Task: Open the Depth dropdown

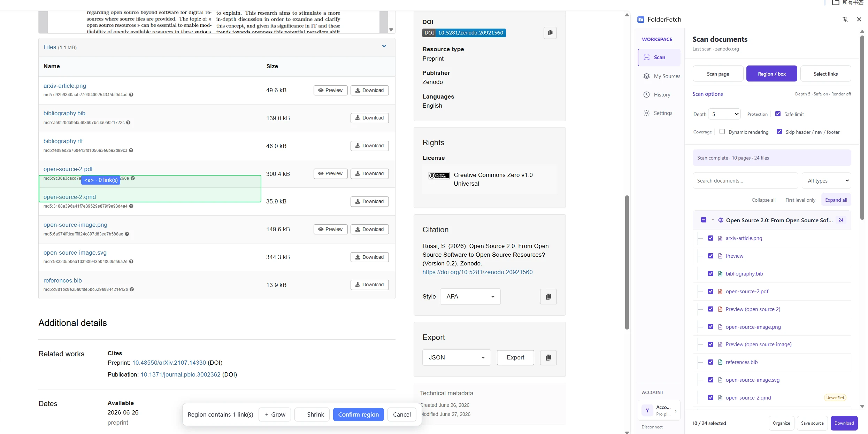Action: click(x=724, y=114)
